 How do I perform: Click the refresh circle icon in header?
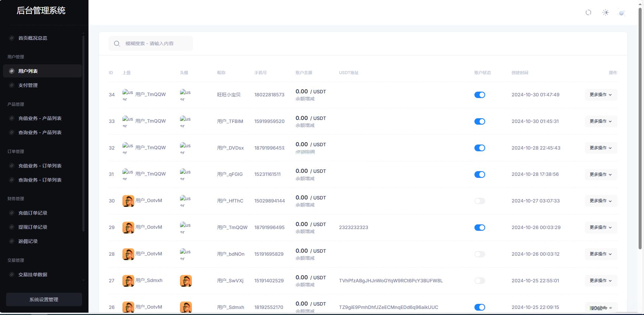click(588, 12)
